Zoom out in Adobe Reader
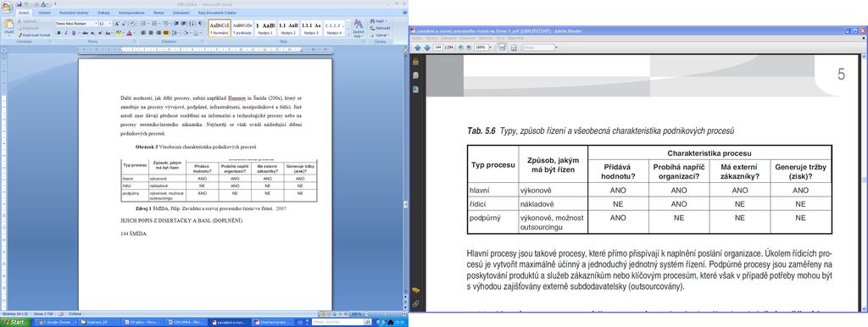 point(460,47)
